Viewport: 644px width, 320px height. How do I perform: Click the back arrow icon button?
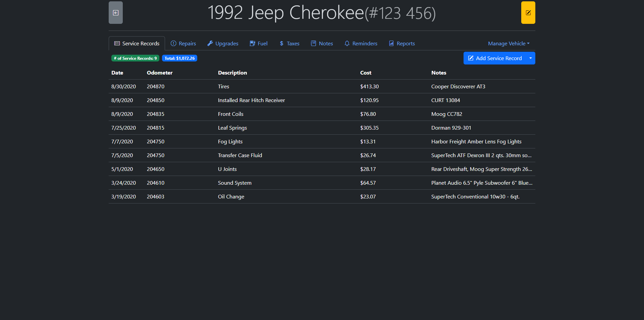tap(116, 13)
